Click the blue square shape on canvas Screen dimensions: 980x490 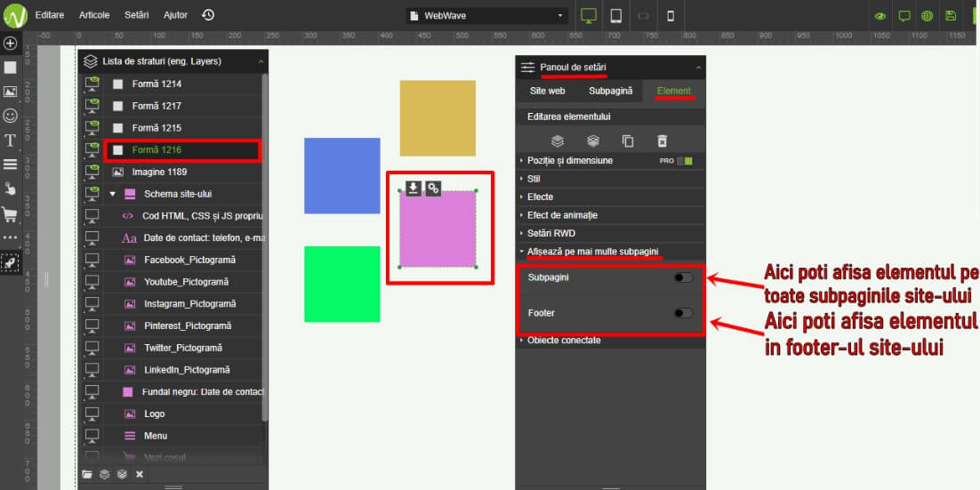[x=341, y=175]
